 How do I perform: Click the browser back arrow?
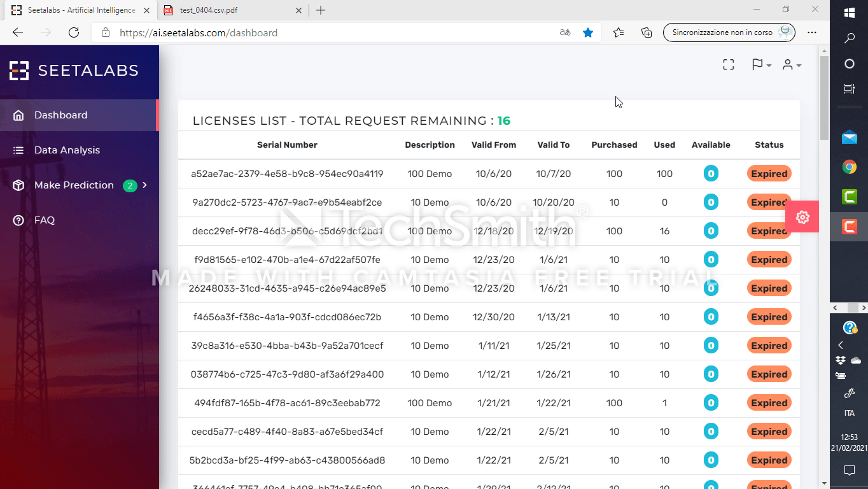(x=18, y=32)
